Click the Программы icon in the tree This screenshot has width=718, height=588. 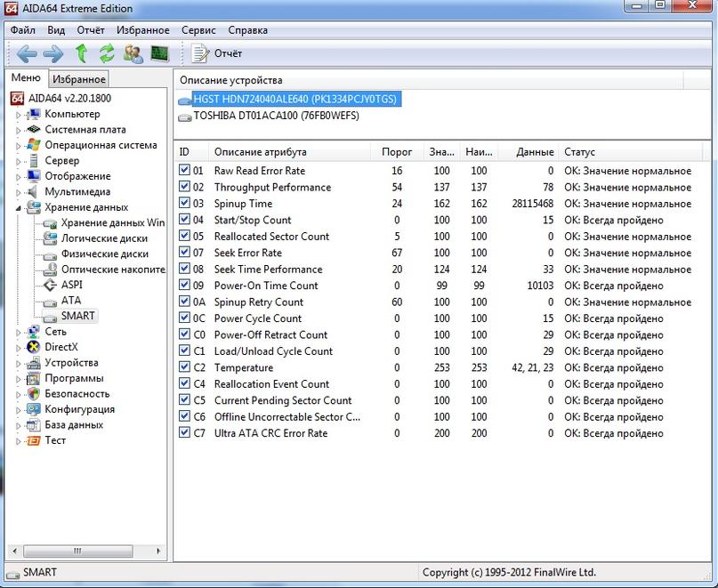point(34,378)
